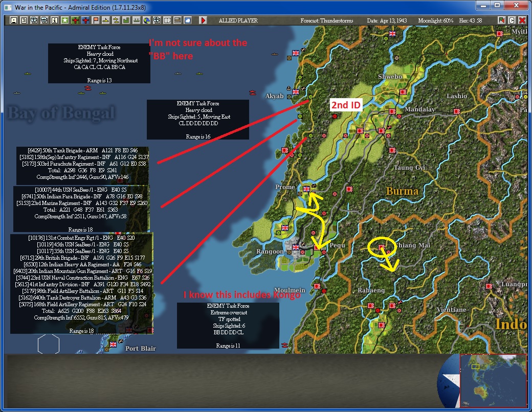Screen dimensions: 532x412
Task: Click the Vientiane city label
Action: [451, 310]
